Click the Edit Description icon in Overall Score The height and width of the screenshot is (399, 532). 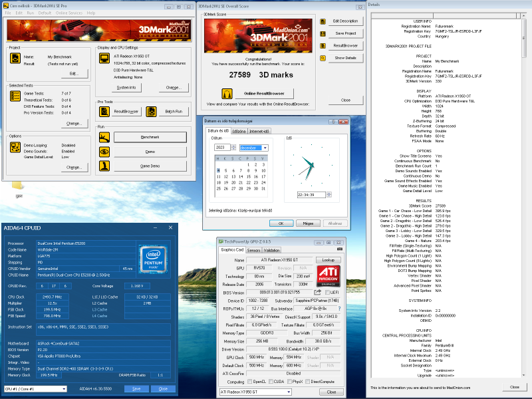click(x=323, y=21)
